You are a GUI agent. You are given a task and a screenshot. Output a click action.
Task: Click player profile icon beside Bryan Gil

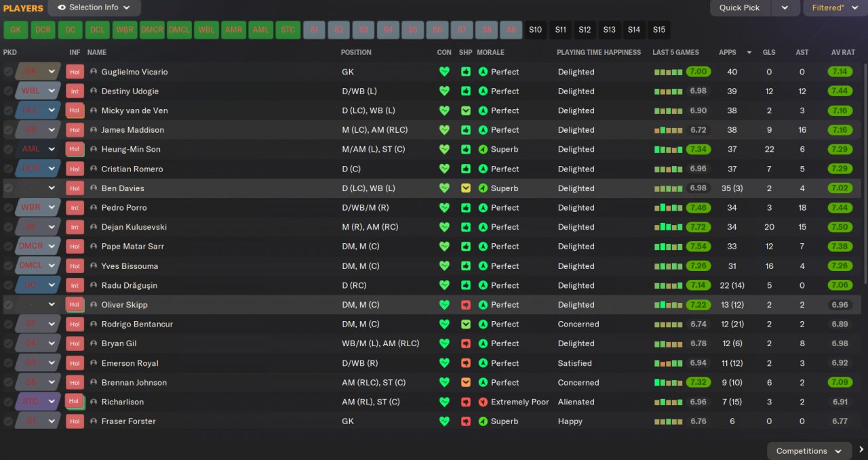[94, 343]
